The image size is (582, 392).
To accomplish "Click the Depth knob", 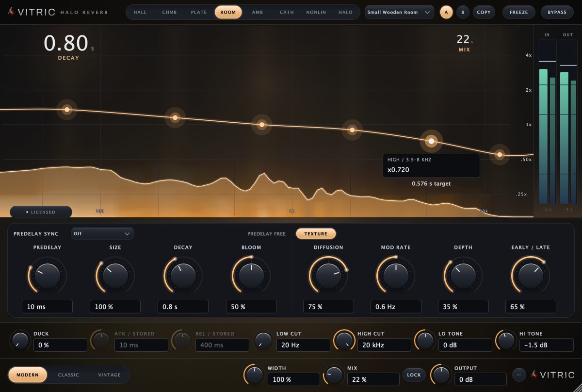I will (x=463, y=276).
